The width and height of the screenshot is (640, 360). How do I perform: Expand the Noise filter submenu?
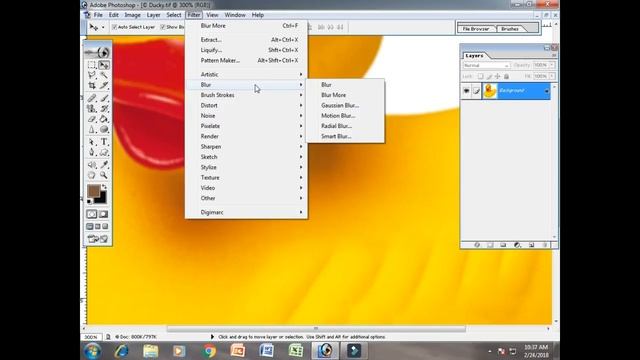click(x=246, y=116)
